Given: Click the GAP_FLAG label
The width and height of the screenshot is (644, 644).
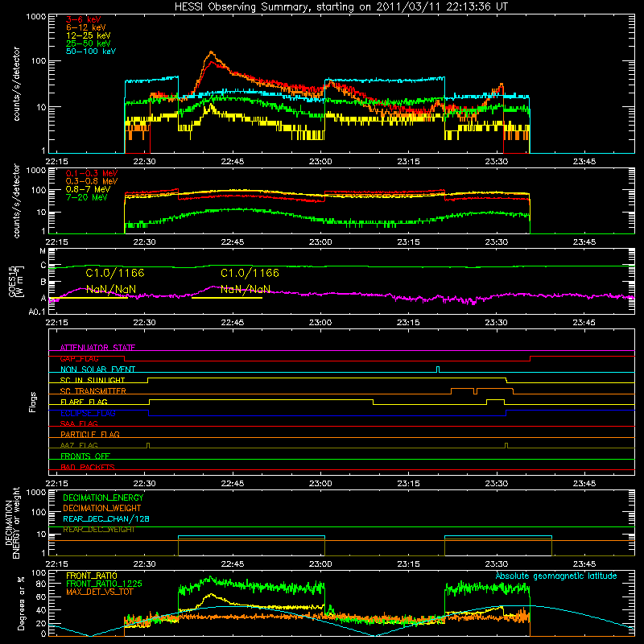Looking at the screenshot, I should [79, 358].
